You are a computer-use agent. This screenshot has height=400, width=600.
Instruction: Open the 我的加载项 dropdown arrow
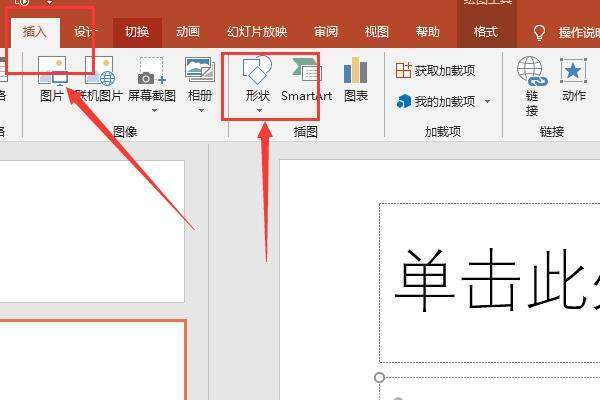[488, 101]
